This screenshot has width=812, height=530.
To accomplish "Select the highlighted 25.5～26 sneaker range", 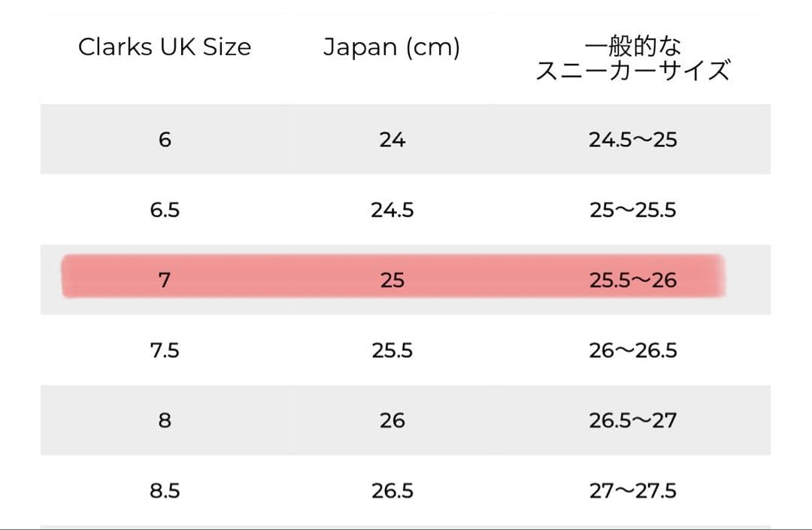I will coord(632,280).
